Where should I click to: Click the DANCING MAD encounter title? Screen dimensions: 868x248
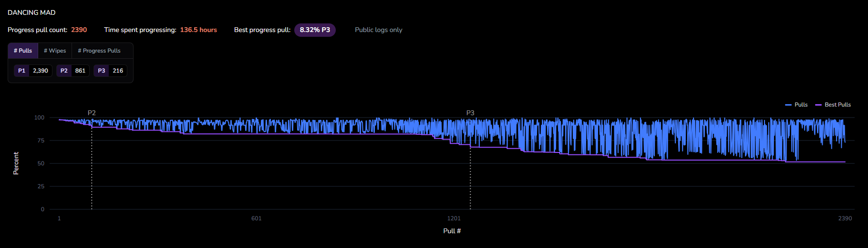pyautogui.click(x=31, y=12)
